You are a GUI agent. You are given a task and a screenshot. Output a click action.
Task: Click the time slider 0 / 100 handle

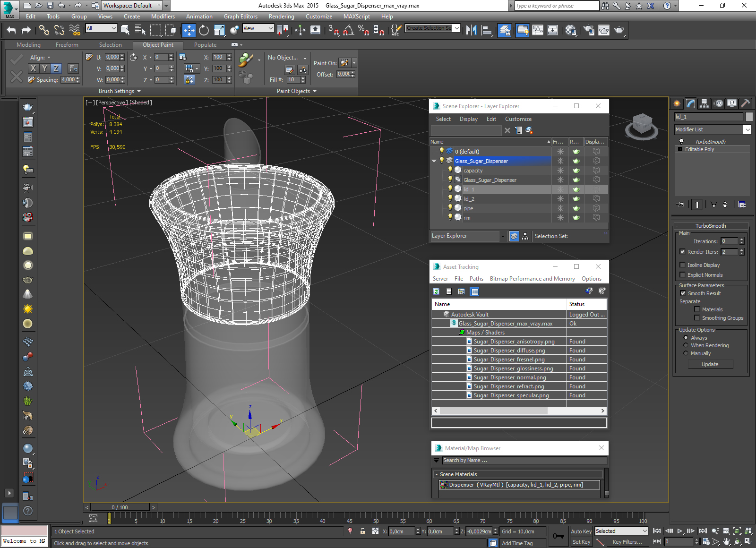coord(120,507)
